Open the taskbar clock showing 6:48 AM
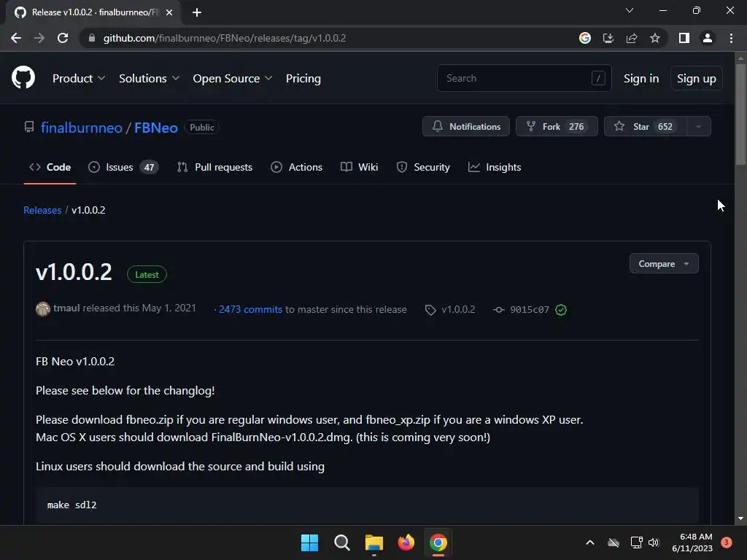 pyautogui.click(x=692, y=542)
